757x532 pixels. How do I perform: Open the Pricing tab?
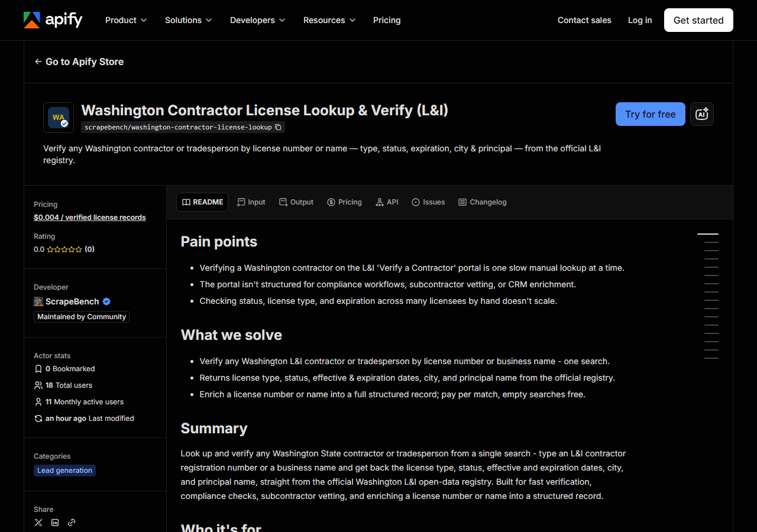tap(344, 202)
